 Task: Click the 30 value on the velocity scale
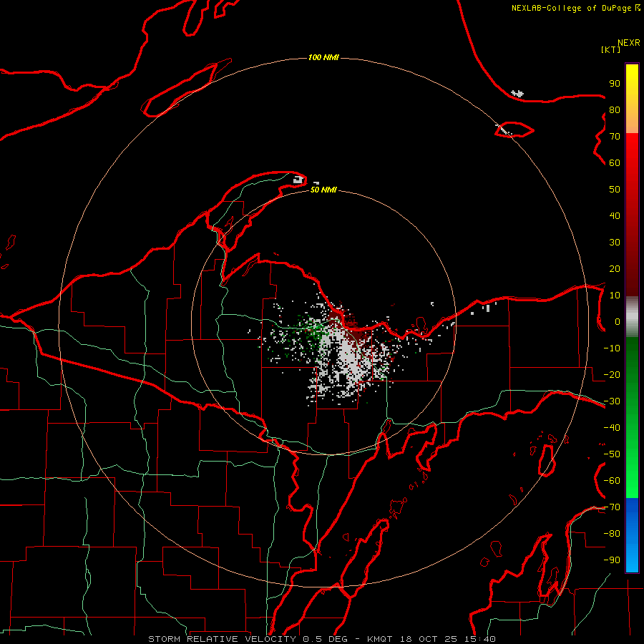tap(615, 243)
